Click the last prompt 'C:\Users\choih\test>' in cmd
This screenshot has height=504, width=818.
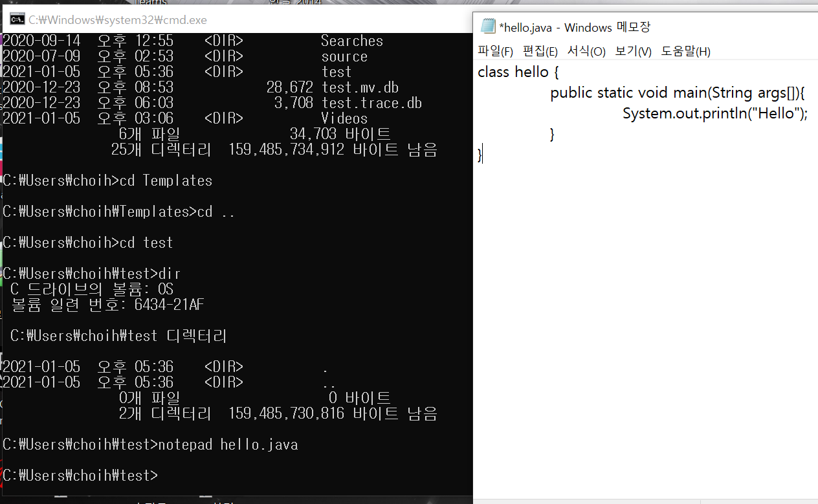pyautogui.click(x=80, y=476)
